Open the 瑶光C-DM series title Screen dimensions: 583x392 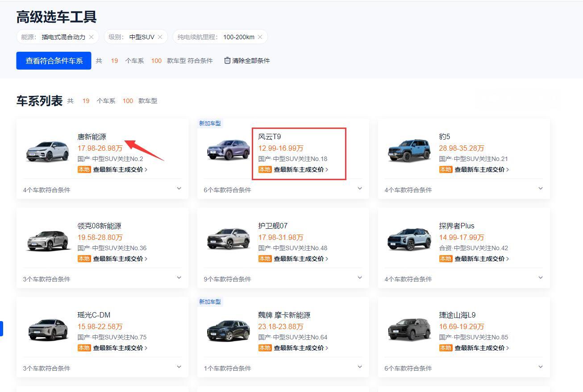[x=94, y=315]
